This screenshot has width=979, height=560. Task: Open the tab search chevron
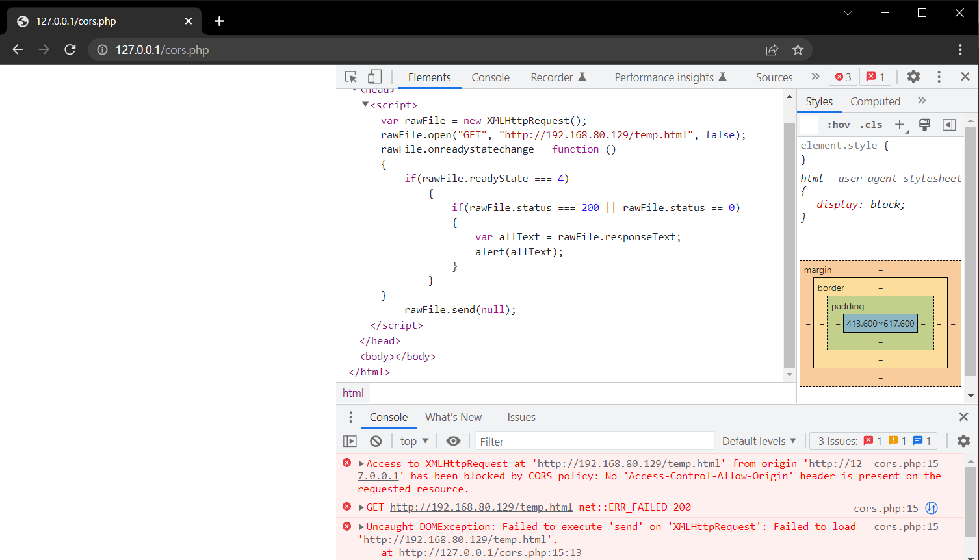[x=848, y=12]
